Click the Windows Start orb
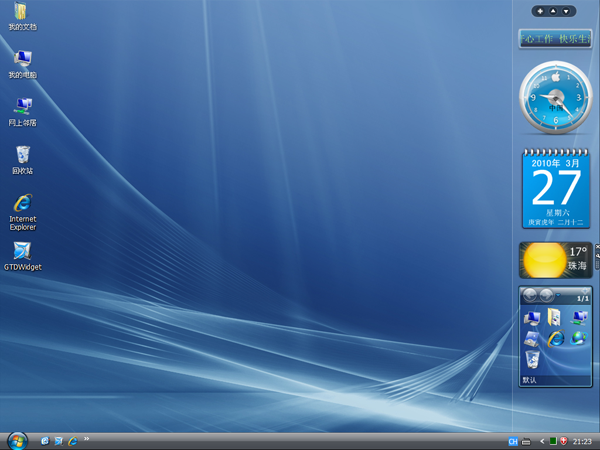The width and height of the screenshot is (600, 450). pyautogui.click(x=17, y=440)
